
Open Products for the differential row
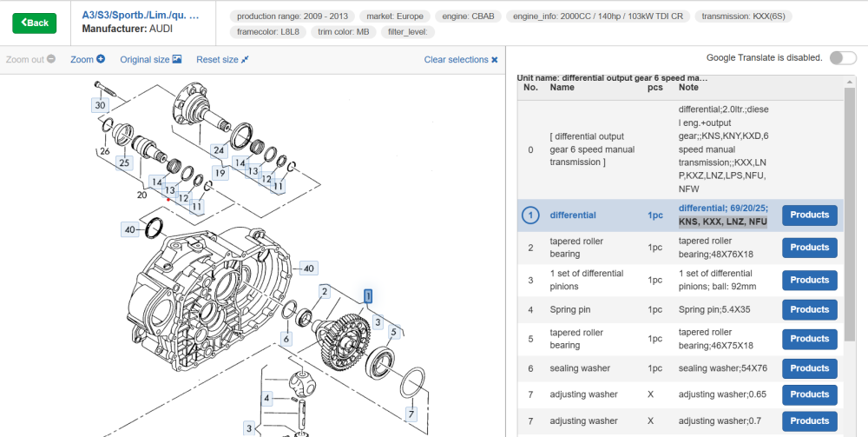pos(809,215)
